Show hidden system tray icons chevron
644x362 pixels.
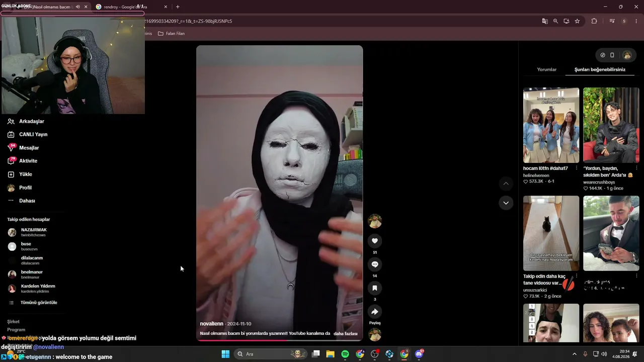click(x=575, y=354)
